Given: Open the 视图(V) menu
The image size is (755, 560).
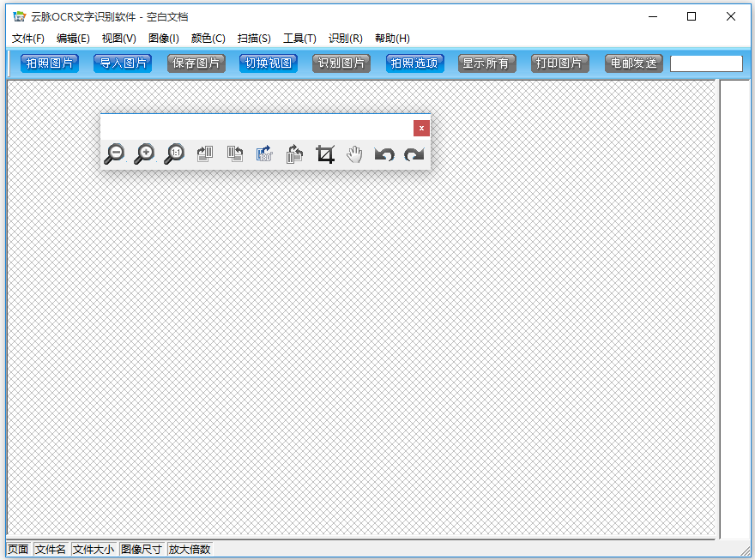Looking at the screenshot, I should click(x=118, y=39).
